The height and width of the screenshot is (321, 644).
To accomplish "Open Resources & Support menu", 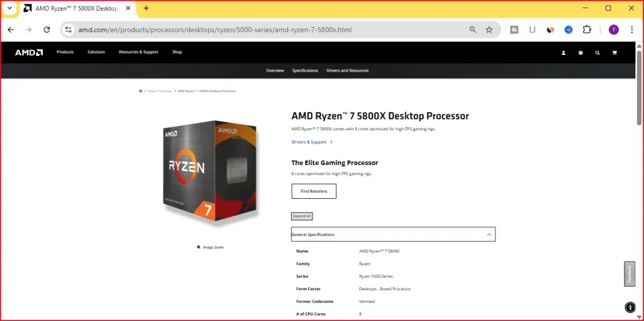I will pyautogui.click(x=138, y=52).
